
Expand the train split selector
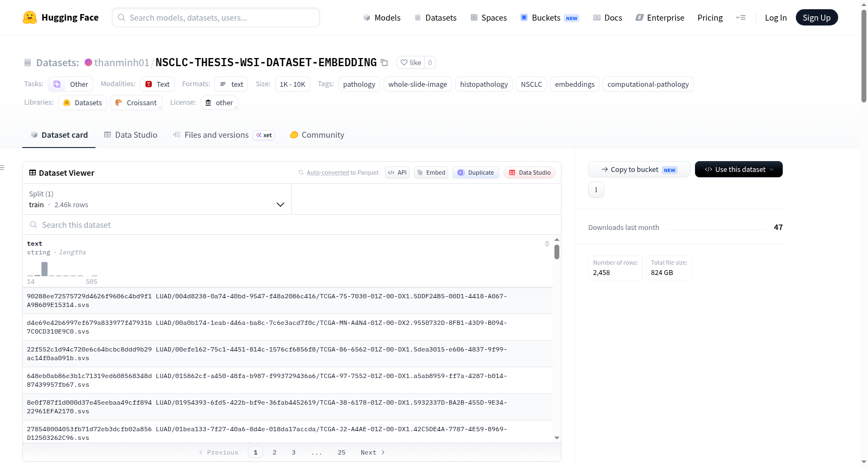157,199
